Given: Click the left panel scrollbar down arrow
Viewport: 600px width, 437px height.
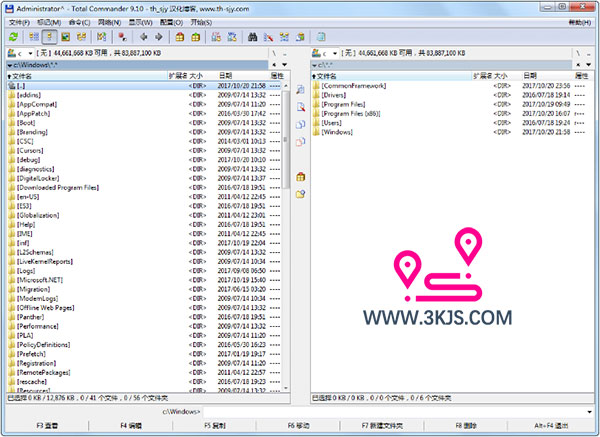Looking at the screenshot, I should (286, 388).
